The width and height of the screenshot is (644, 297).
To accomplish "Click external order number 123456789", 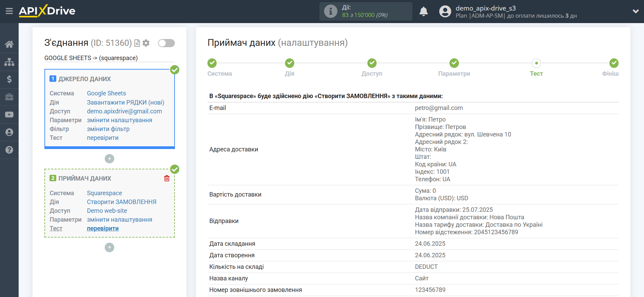I will tap(430, 290).
